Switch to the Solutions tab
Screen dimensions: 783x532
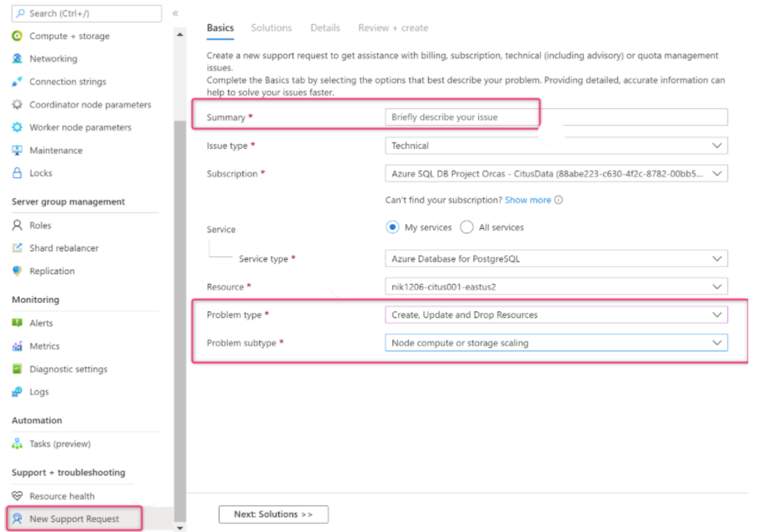[271, 27]
